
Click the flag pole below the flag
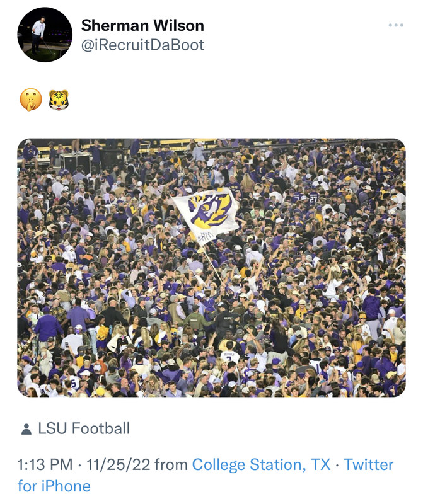pyautogui.click(x=212, y=265)
